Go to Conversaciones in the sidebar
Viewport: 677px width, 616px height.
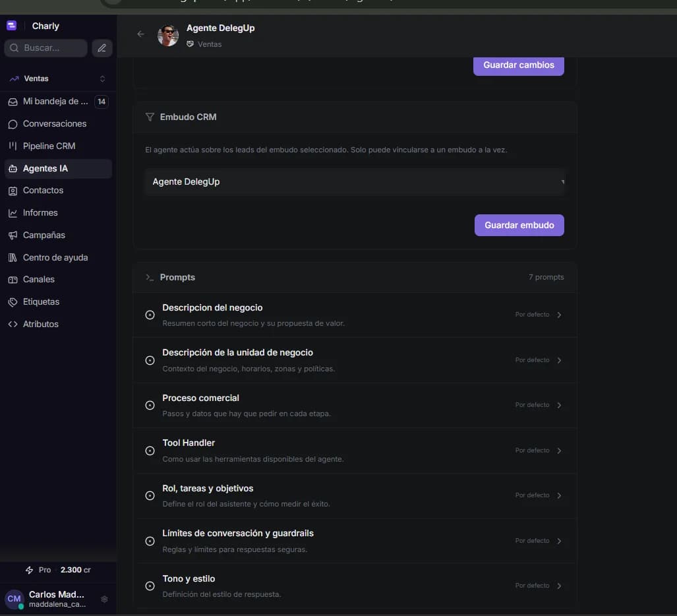(x=58, y=124)
